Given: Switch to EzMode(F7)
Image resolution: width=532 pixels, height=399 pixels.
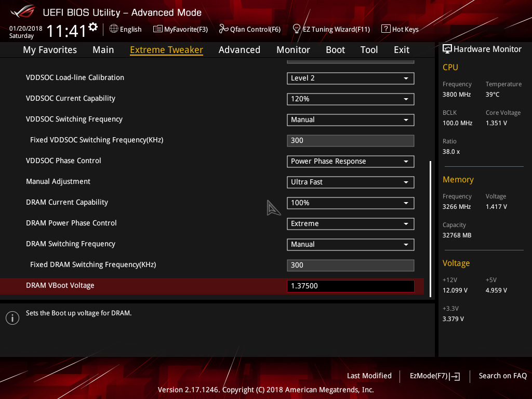Looking at the screenshot, I should coord(435,376).
